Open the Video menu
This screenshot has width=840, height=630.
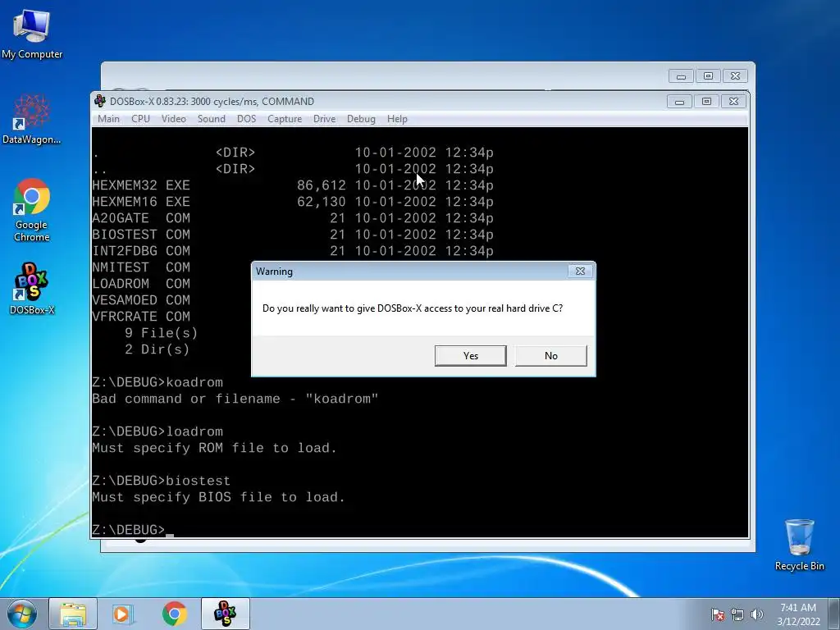(174, 119)
